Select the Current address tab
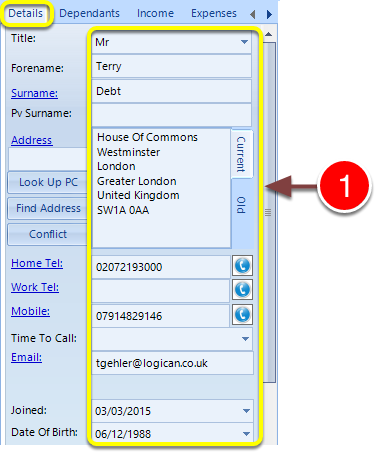 (241, 154)
